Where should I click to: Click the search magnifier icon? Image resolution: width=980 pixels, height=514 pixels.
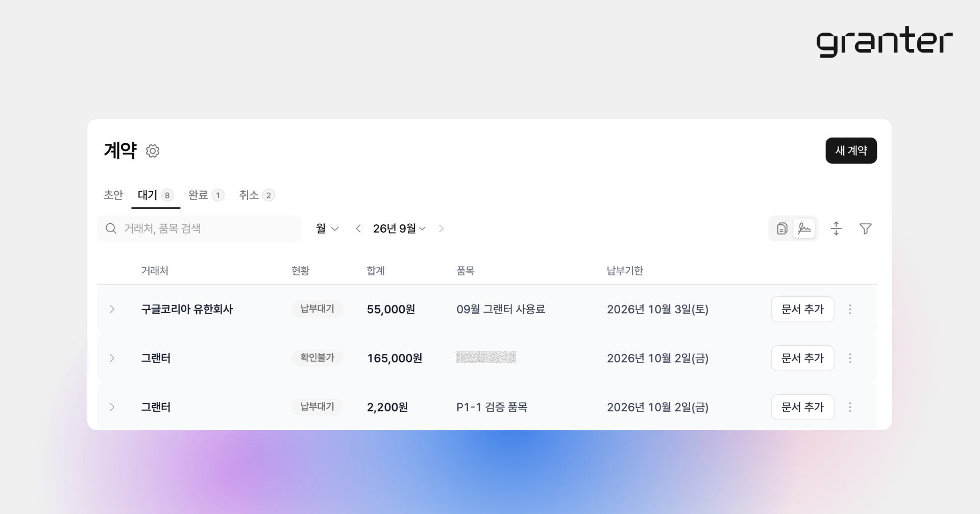[111, 228]
